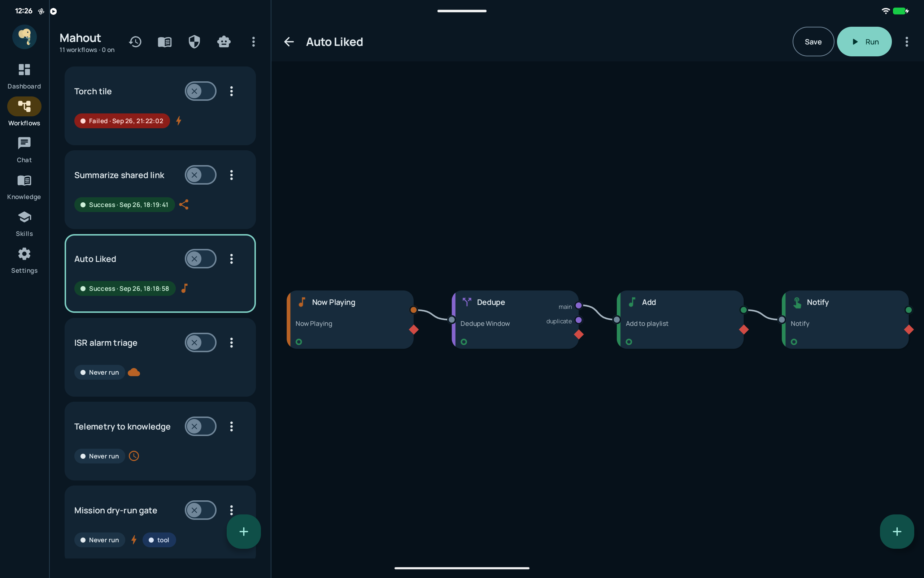Click Dedupe node branch icon
Image resolution: width=924 pixels, height=578 pixels.
click(x=467, y=302)
